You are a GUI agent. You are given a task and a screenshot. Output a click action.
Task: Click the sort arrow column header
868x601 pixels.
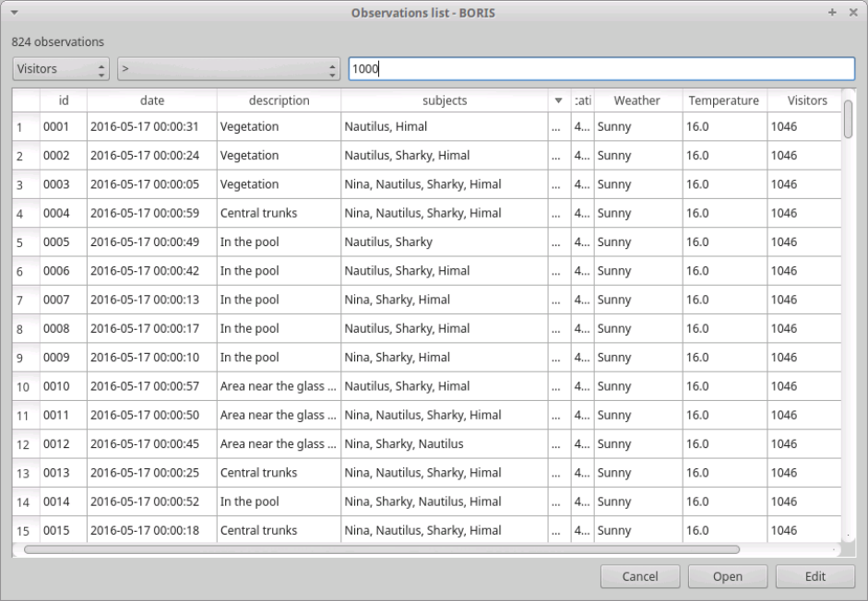pos(559,100)
